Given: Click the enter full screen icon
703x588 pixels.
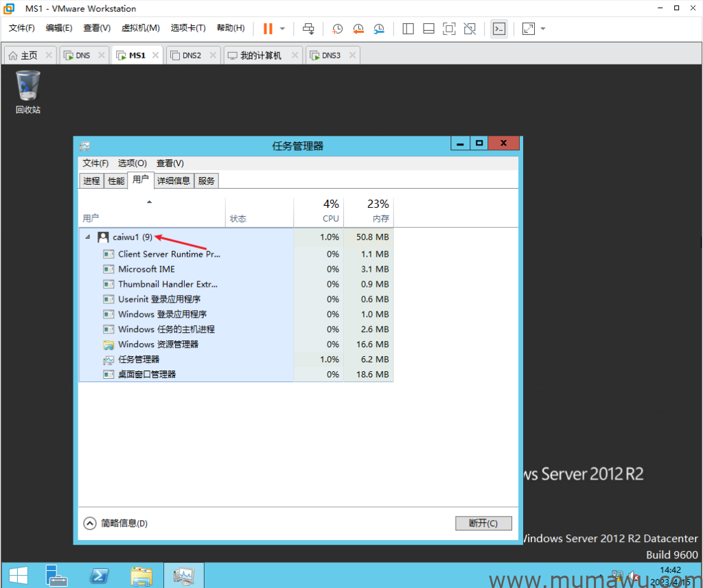Looking at the screenshot, I should [449, 29].
